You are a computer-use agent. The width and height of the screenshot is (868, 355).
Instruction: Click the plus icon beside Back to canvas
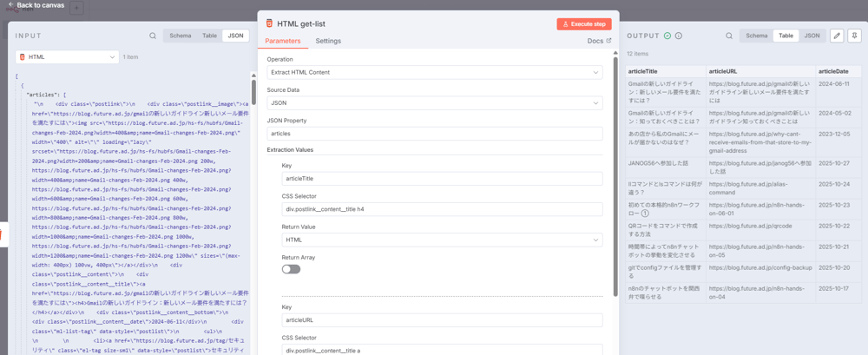[x=76, y=8]
